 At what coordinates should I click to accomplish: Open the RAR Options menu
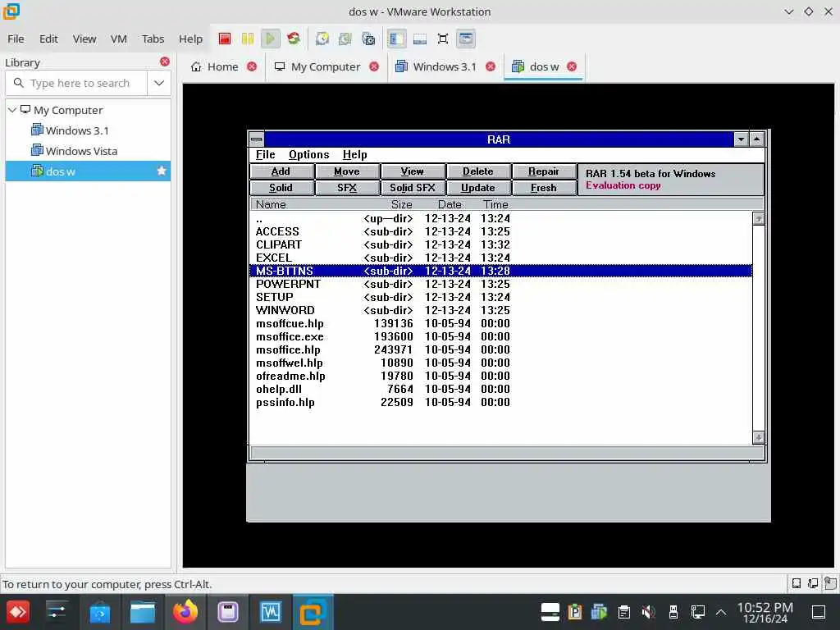[309, 154]
